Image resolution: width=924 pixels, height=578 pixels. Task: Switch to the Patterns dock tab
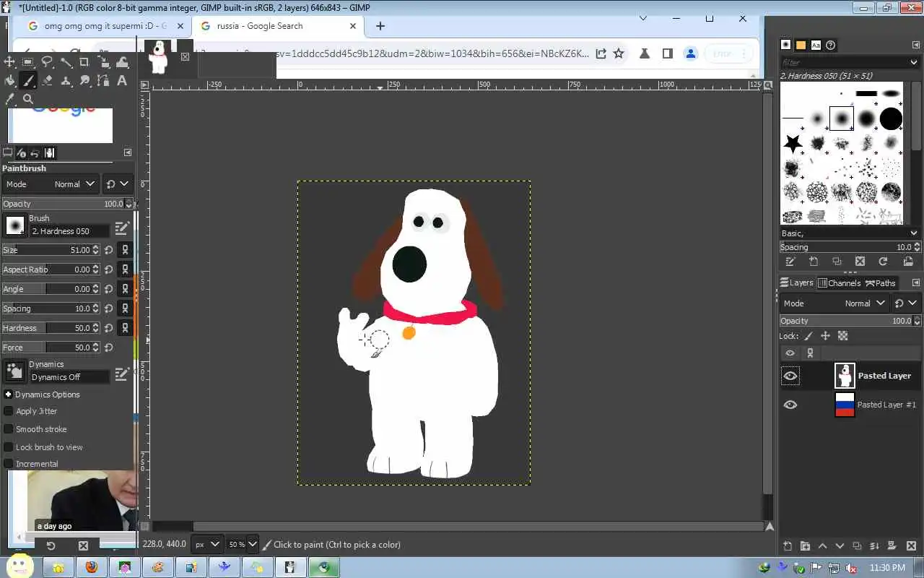801,45
